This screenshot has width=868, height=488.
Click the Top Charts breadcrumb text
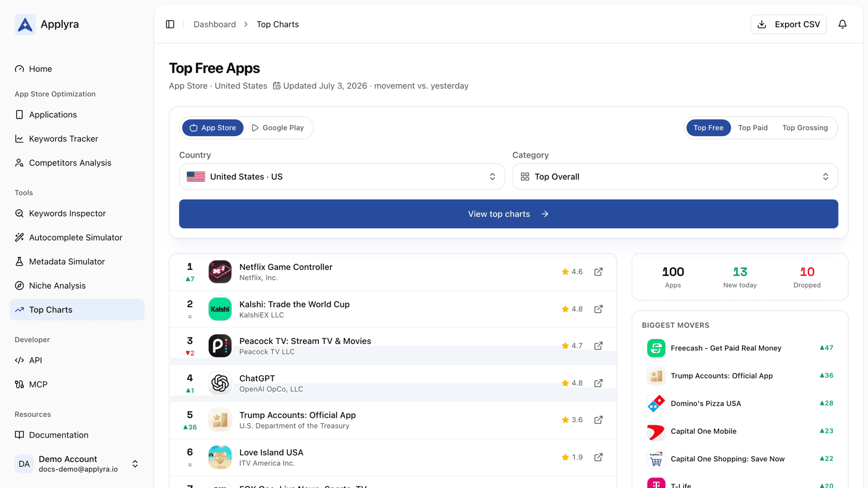pos(277,24)
